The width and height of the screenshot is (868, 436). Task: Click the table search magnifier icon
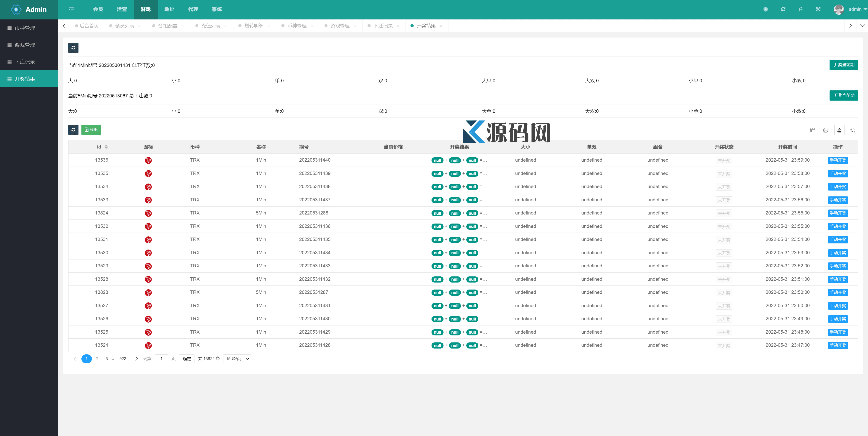tap(853, 130)
